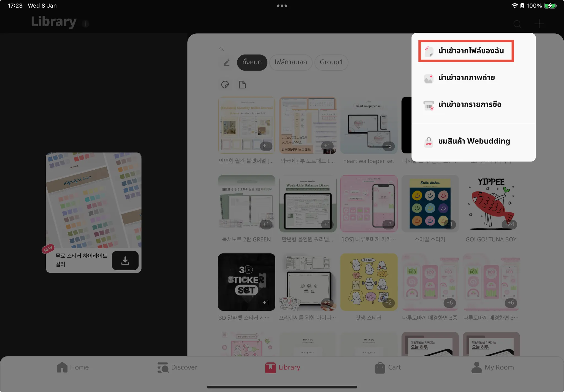The width and height of the screenshot is (564, 392).
Task: Select the sticker filter icon
Action: 225,85
